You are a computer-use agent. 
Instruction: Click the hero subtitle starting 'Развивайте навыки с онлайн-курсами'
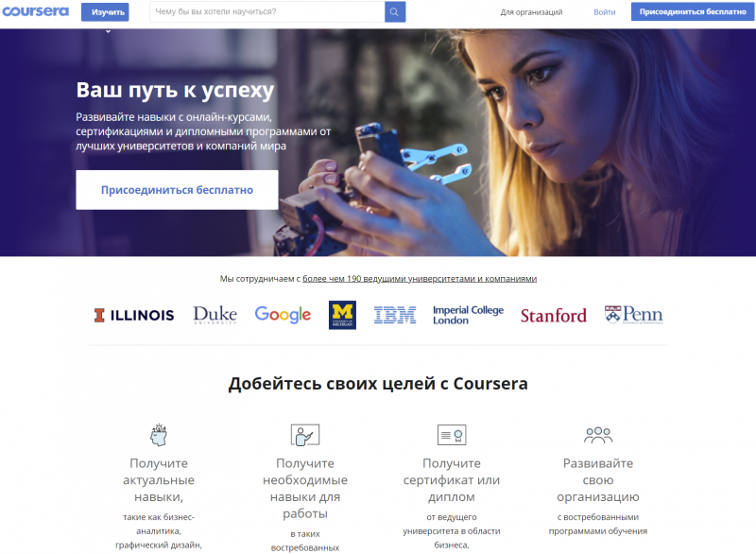coord(203,131)
